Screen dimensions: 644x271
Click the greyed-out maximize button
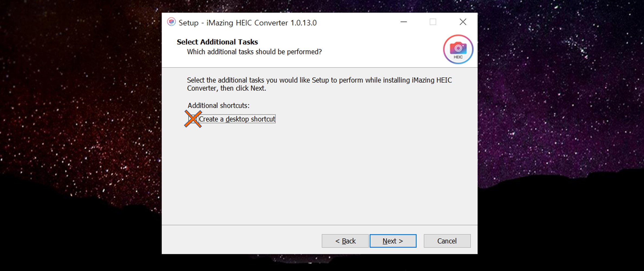[433, 22]
